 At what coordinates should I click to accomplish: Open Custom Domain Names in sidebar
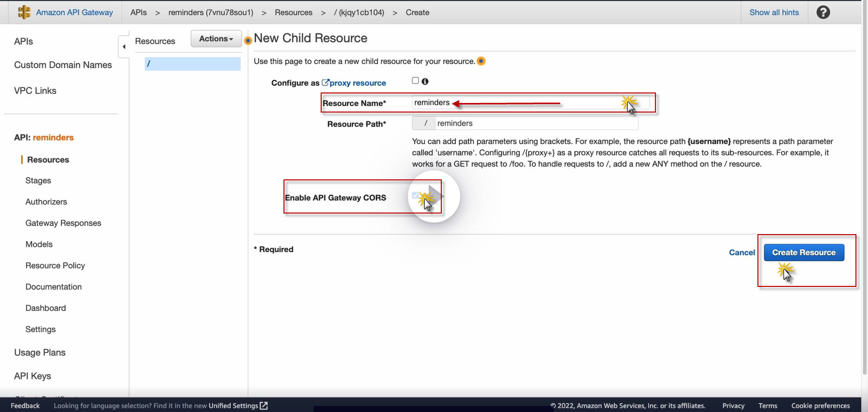pos(63,65)
